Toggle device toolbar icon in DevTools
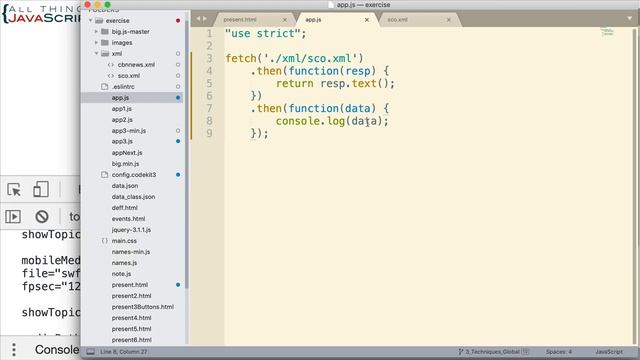 41,189
